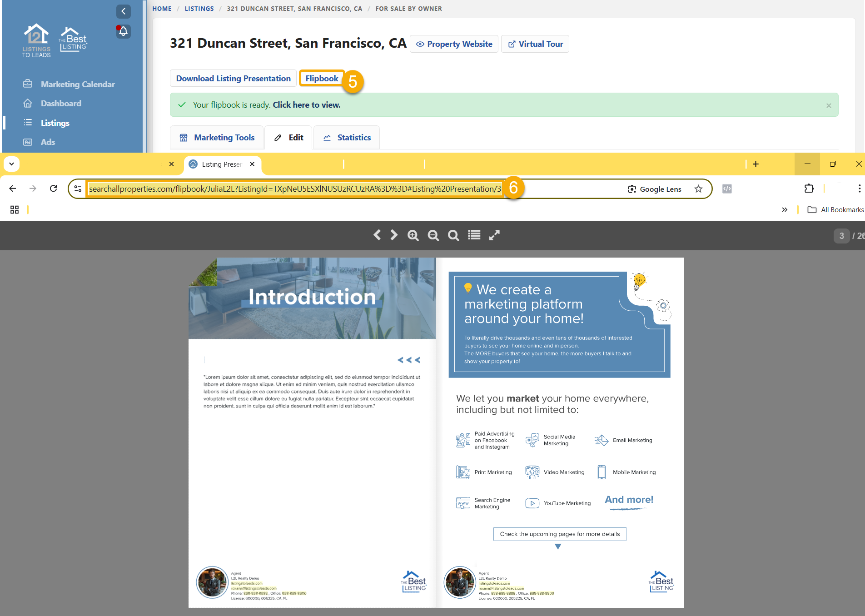This screenshot has width=865, height=616.
Task: Click the notification bell icon
Action: tap(123, 31)
